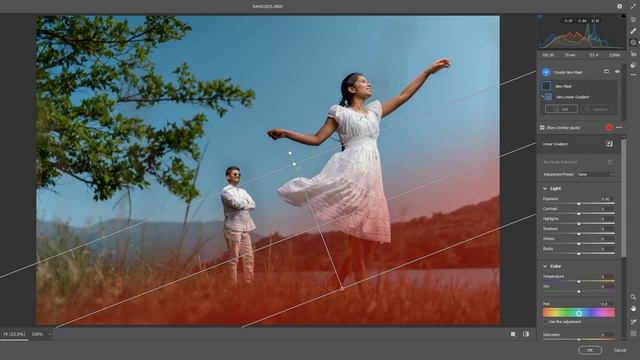The image size is (640, 360).
Task: Click the Tint slider handle
Action: point(579,291)
